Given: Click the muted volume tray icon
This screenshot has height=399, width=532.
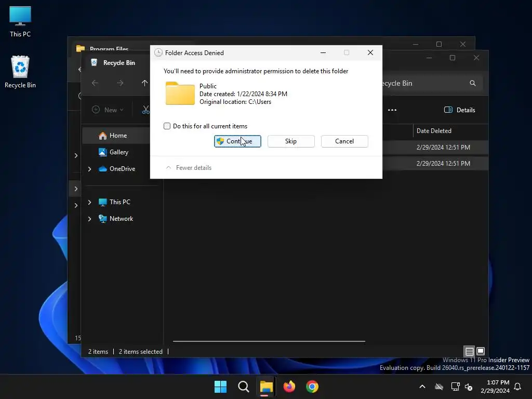Looking at the screenshot, I should (469, 387).
